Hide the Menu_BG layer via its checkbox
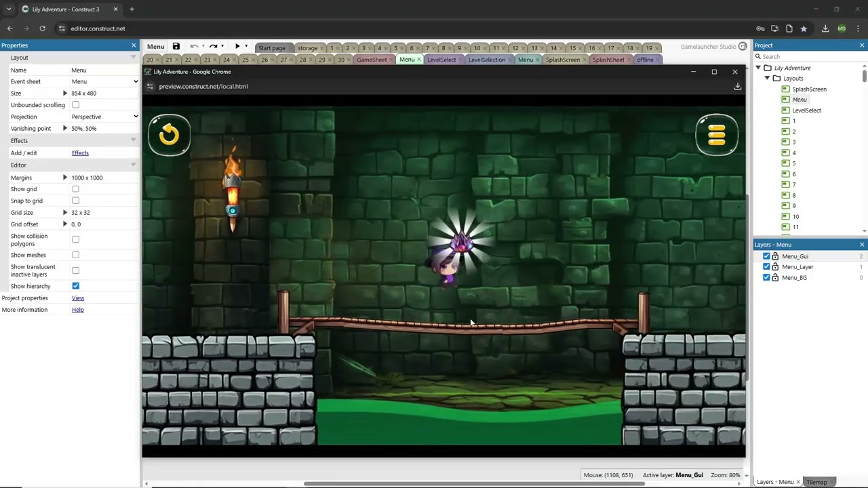This screenshot has height=488, width=868. [x=766, y=277]
